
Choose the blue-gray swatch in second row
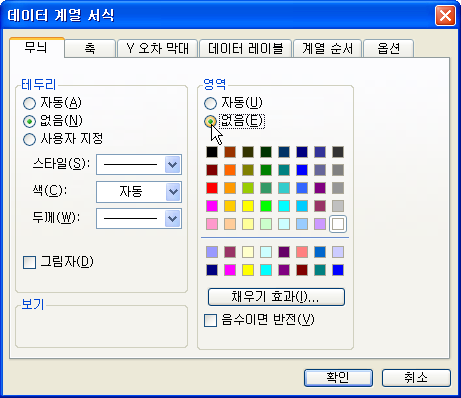(320, 170)
